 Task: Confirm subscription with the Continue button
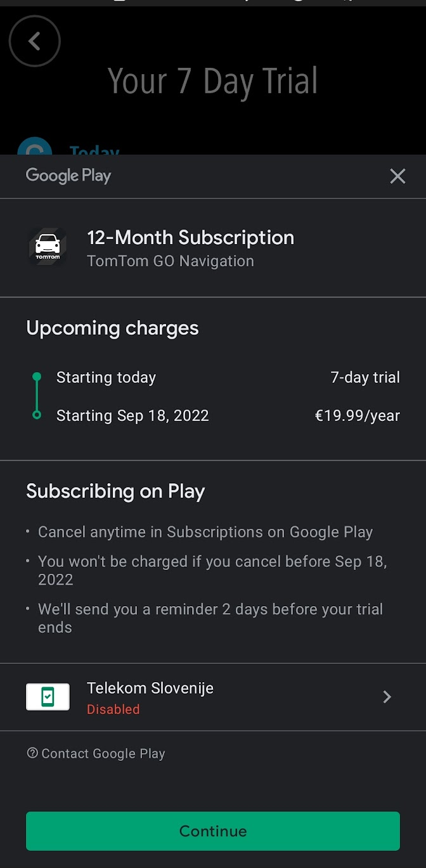[x=213, y=831]
